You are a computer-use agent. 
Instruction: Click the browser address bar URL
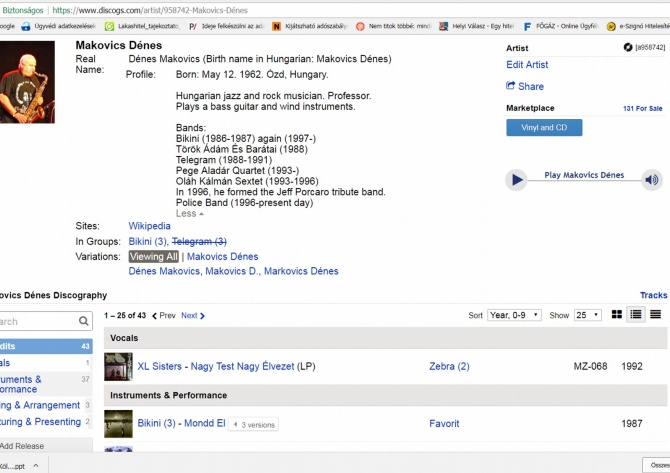(x=150, y=10)
